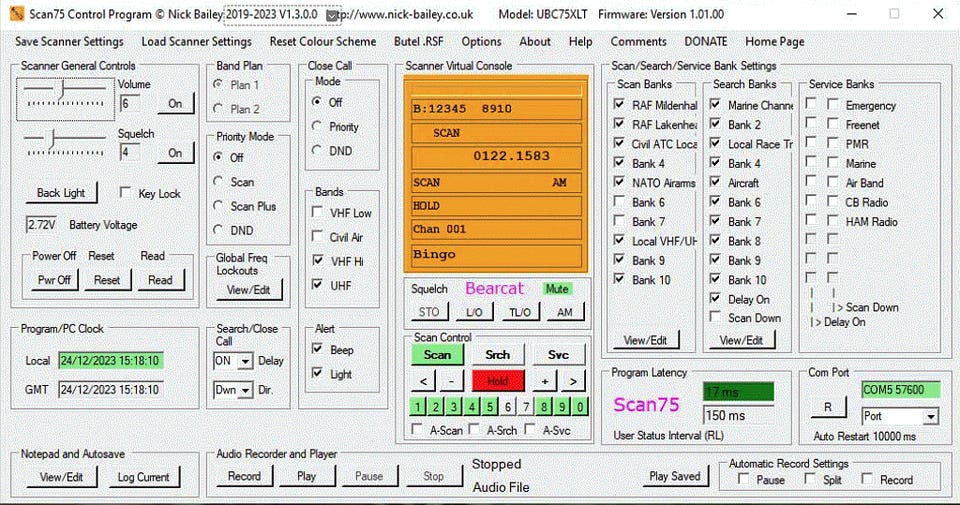Viewport: 960px width, 505px height.
Task: Toggle the Back Light button
Action: pyautogui.click(x=61, y=193)
